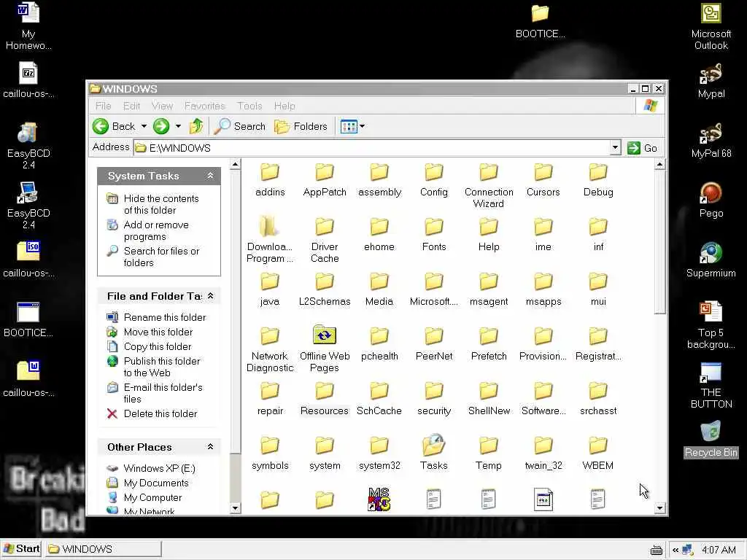The width and height of the screenshot is (747, 560).
Task: Collapse the System Tasks panel
Action: (210, 176)
